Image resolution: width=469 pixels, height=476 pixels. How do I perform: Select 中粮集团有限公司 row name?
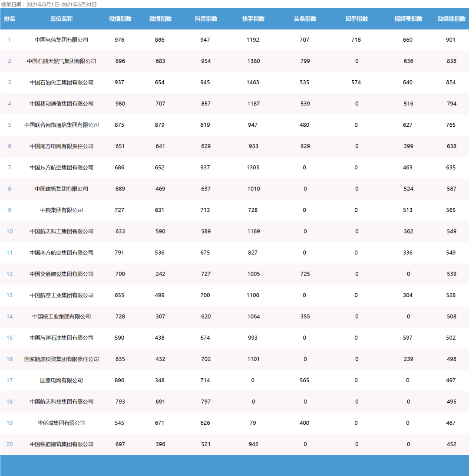[x=61, y=210]
